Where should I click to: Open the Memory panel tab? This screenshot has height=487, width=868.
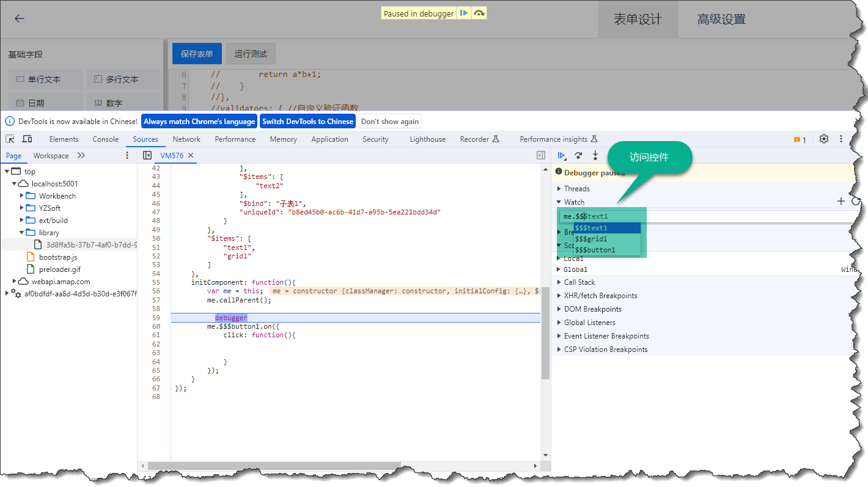pyautogui.click(x=284, y=139)
